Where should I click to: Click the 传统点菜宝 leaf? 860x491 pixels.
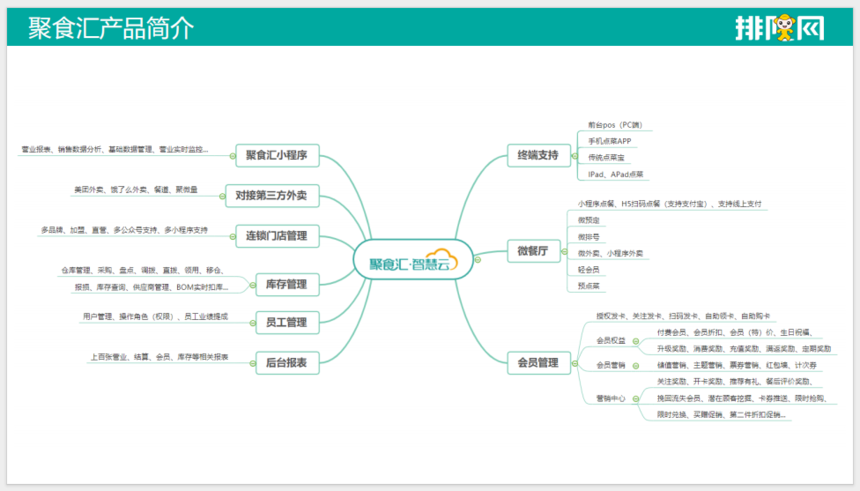(606, 157)
